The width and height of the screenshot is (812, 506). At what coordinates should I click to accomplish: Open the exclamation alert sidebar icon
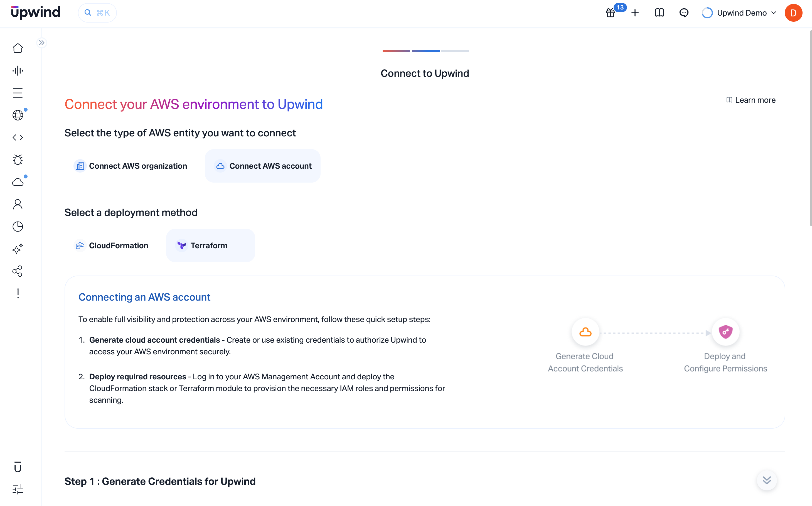pos(18,293)
